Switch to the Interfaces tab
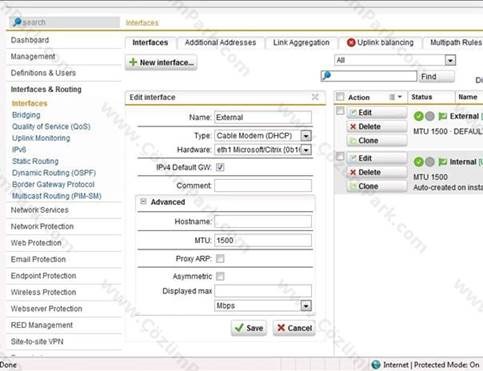 pyautogui.click(x=150, y=43)
